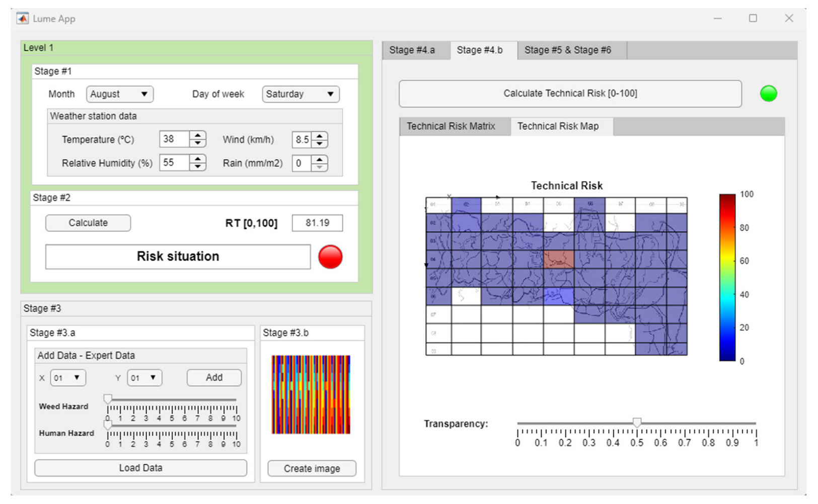Increase Rain value with the up arrow
The height and width of the screenshot is (504, 818).
pos(320,159)
